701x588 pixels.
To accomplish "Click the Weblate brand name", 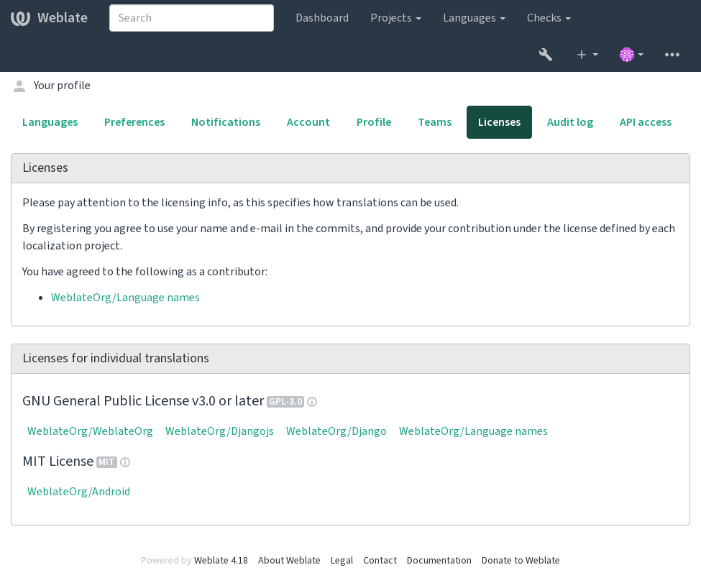I will click(63, 18).
